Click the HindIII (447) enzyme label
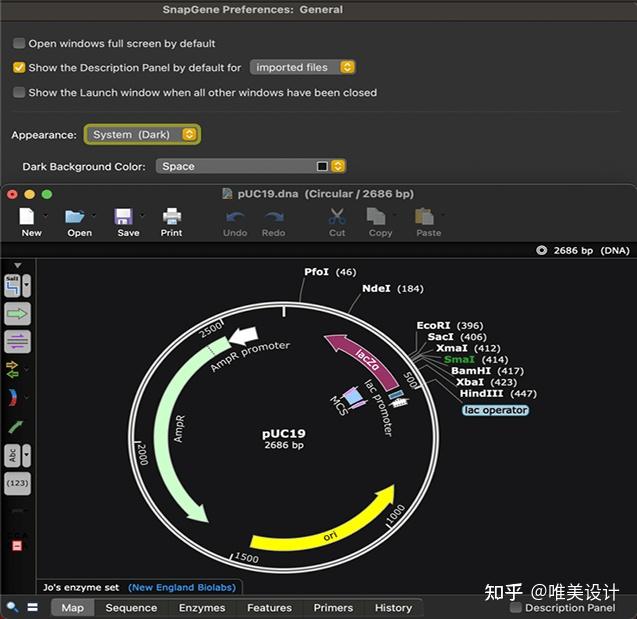 point(498,393)
